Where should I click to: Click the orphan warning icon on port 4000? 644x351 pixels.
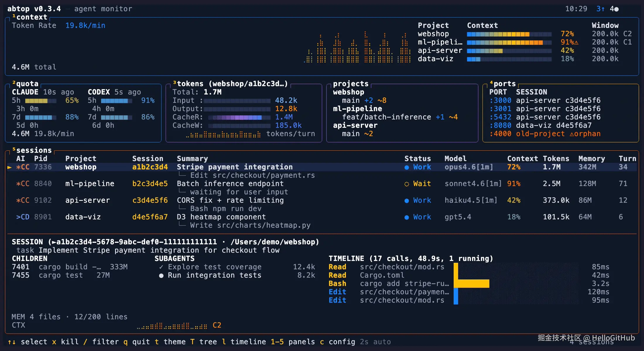click(572, 134)
